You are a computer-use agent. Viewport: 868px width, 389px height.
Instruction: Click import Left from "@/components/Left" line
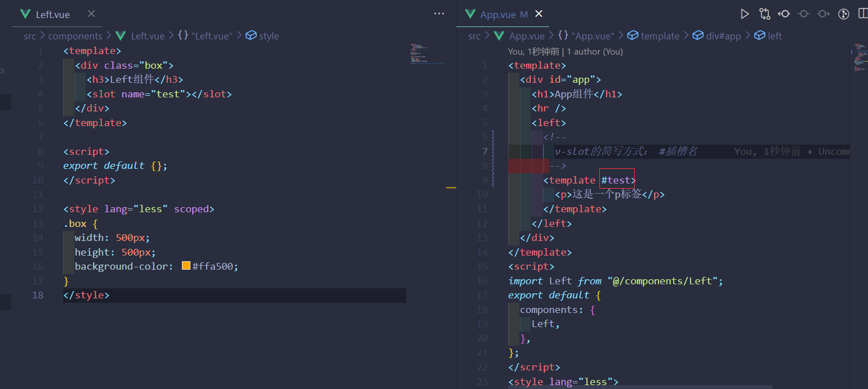[x=616, y=281]
